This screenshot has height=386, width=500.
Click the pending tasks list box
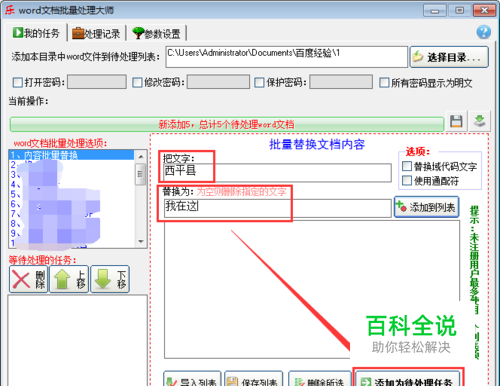coord(78,340)
